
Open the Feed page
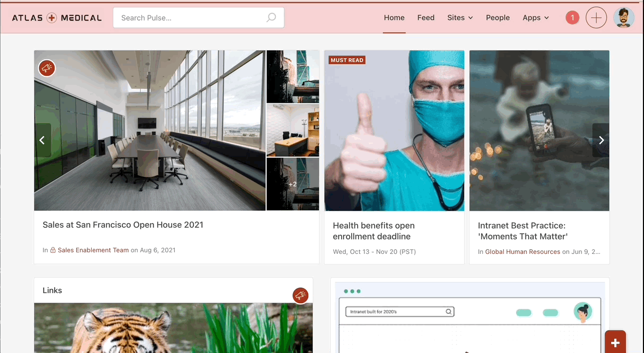pyautogui.click(x=426, y=17)
